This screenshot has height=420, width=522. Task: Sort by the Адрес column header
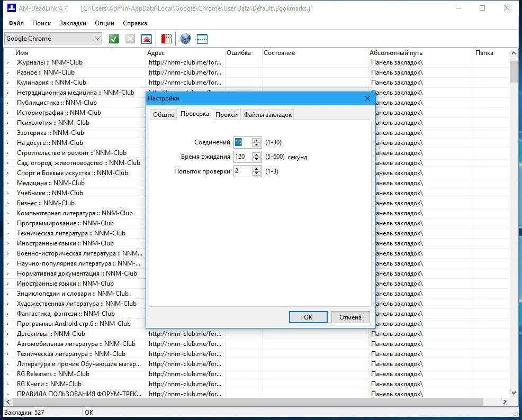pyautogui.click(x=185, y=53)
